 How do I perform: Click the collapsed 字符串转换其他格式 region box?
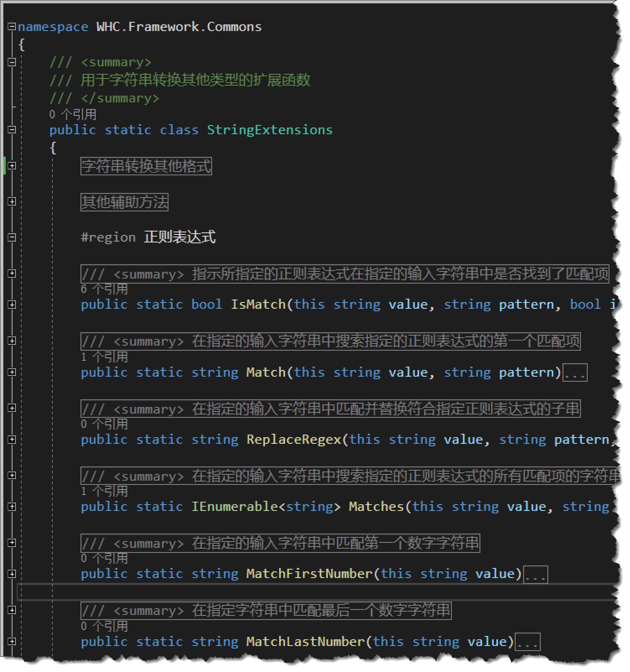(x=146, y=166)
